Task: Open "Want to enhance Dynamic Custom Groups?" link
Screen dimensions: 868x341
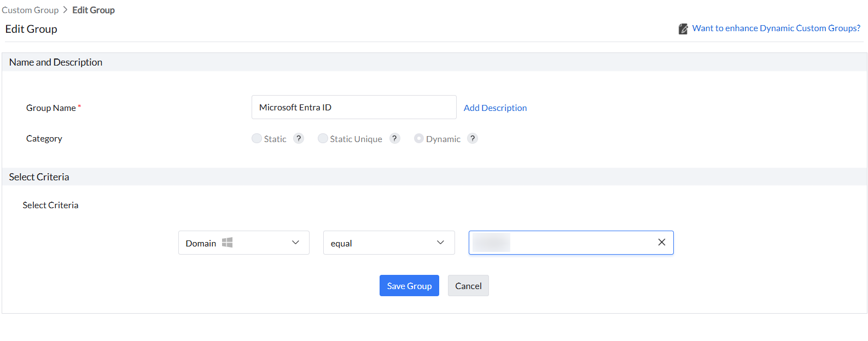Action: tap(776, 28)
